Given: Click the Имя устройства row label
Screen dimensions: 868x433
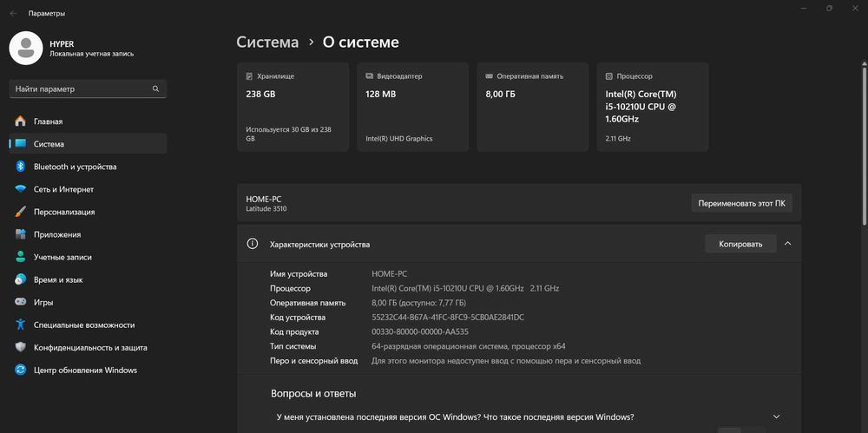Looking at the screenshot, I should (299, 273).
